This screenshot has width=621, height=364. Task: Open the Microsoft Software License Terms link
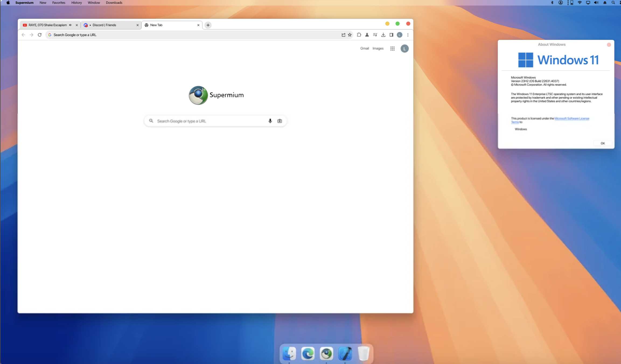[x=571, y=118]
